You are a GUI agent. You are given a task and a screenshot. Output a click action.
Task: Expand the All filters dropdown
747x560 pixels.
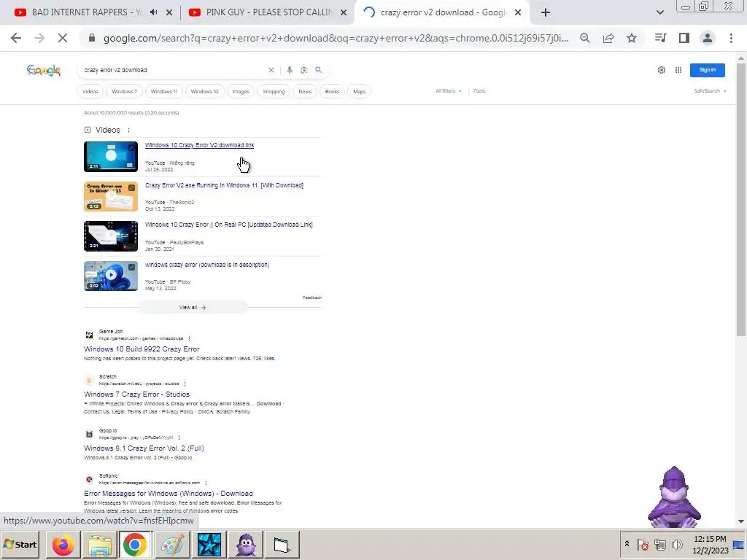(449, 91)
